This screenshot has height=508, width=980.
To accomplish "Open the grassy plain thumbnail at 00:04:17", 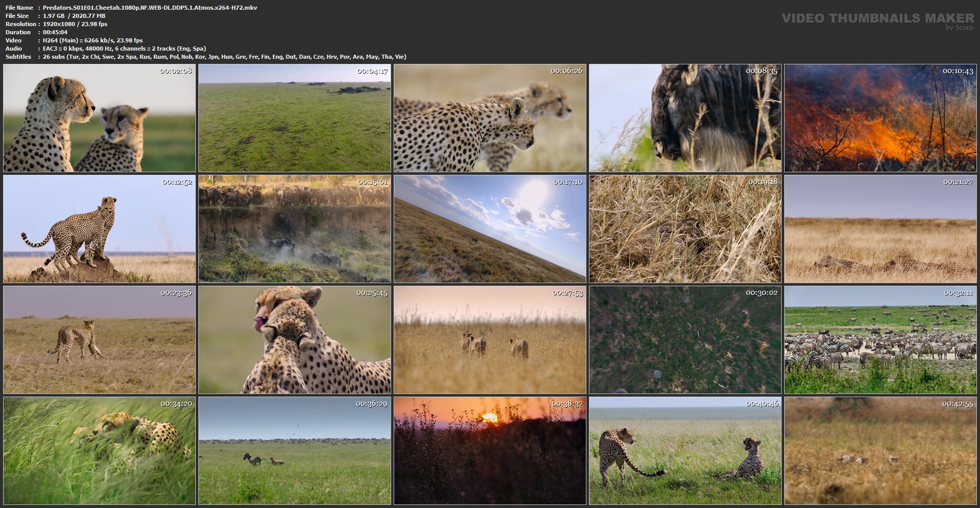I will [x=294, y=118].
